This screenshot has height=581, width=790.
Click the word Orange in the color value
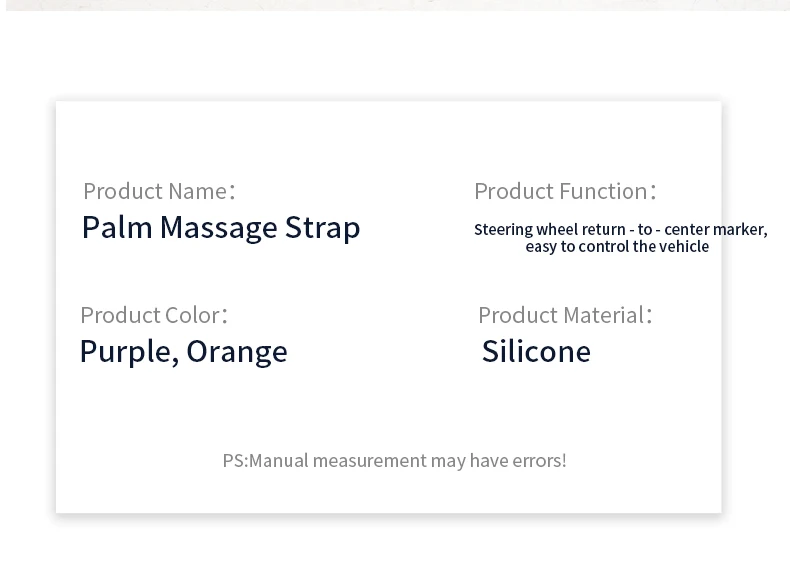tap(237, 352)
